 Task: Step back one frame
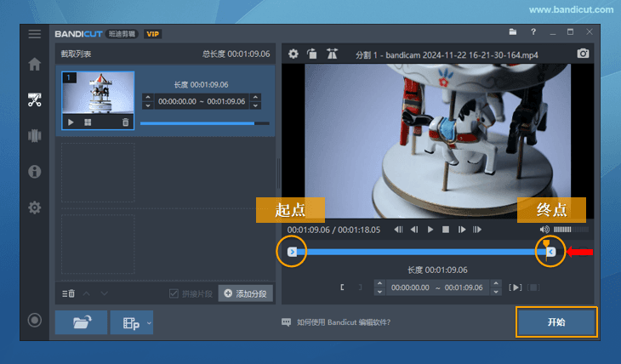[x=414, y=230]
